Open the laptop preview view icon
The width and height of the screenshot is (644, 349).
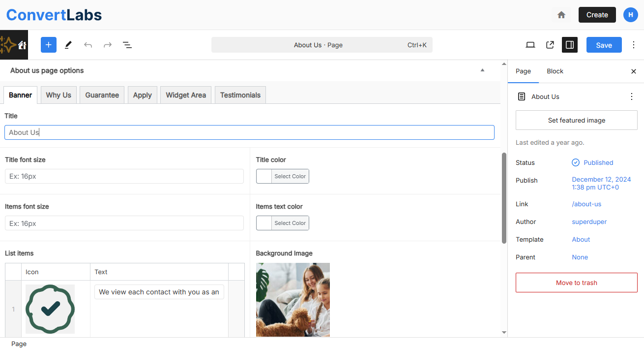530,45
